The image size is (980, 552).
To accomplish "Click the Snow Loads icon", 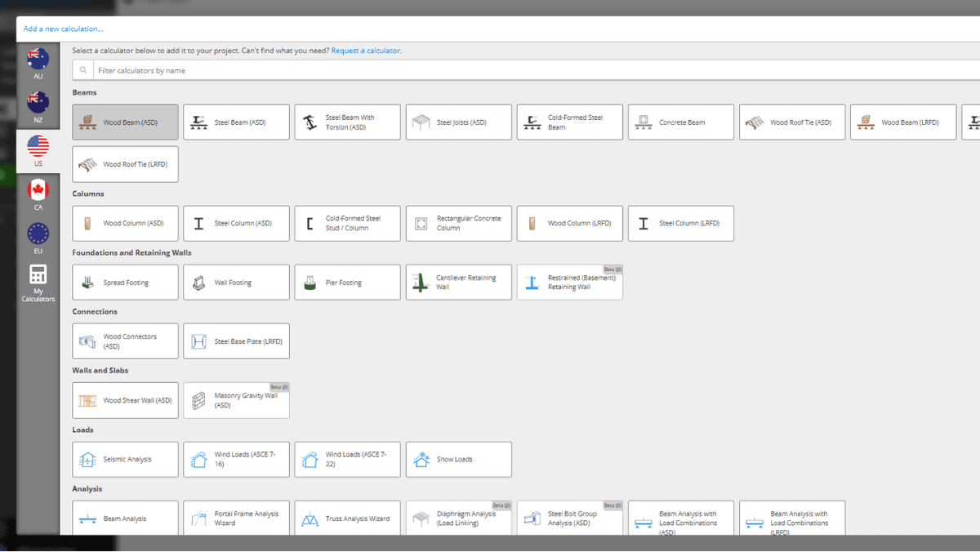I will pyautogui.click(x=421, y=460).
